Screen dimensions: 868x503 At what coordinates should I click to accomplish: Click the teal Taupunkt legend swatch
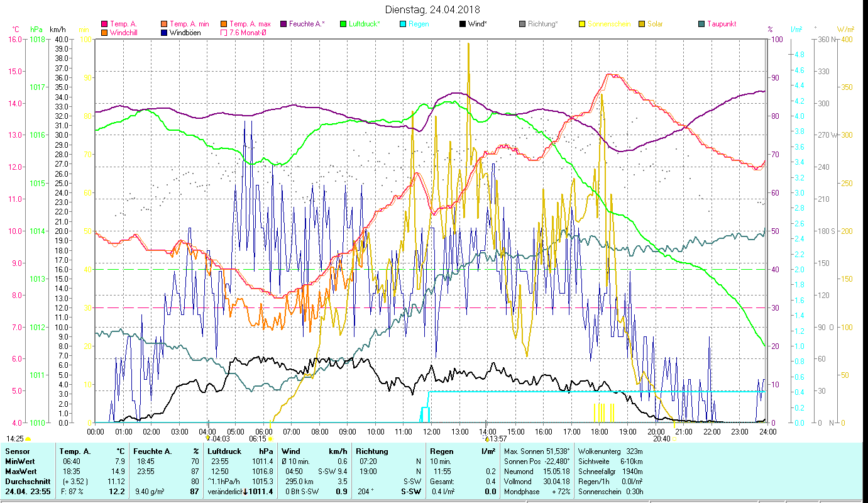tap(701, 25)
